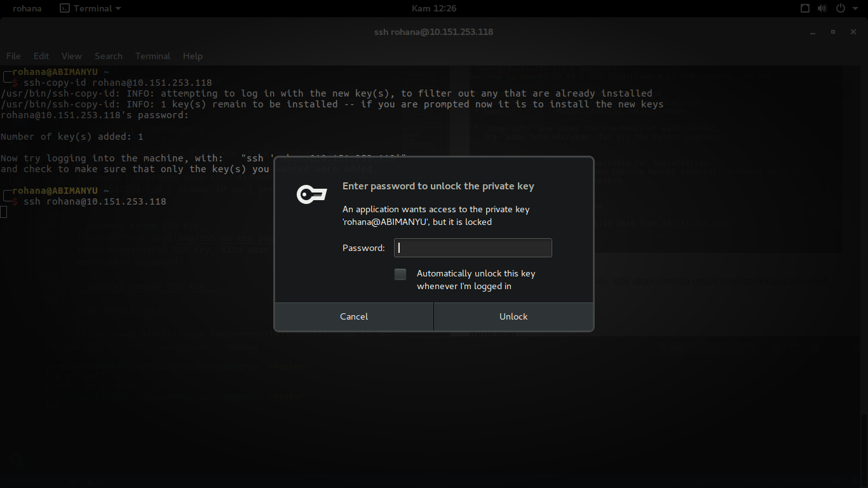Click the 'Number of key(s) added: 1' line
The height and width of the screenshot is (488, 868).
point(72,137)
